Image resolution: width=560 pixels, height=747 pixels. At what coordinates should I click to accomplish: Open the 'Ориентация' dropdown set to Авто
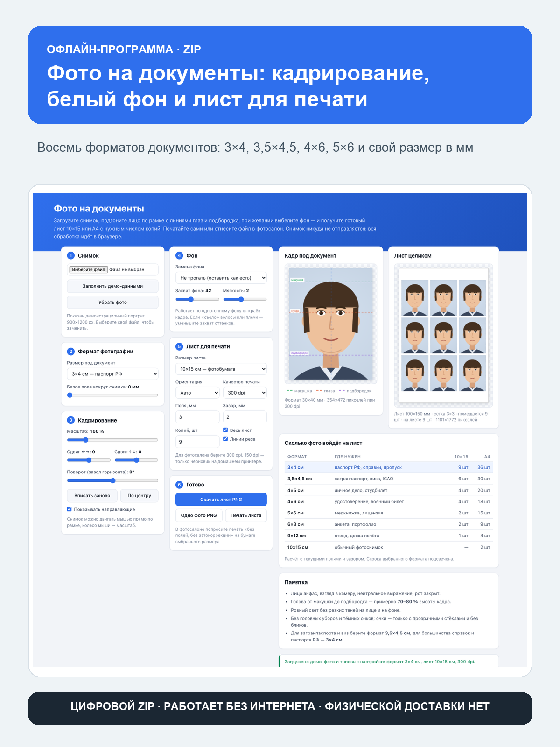tap(197, 393)
